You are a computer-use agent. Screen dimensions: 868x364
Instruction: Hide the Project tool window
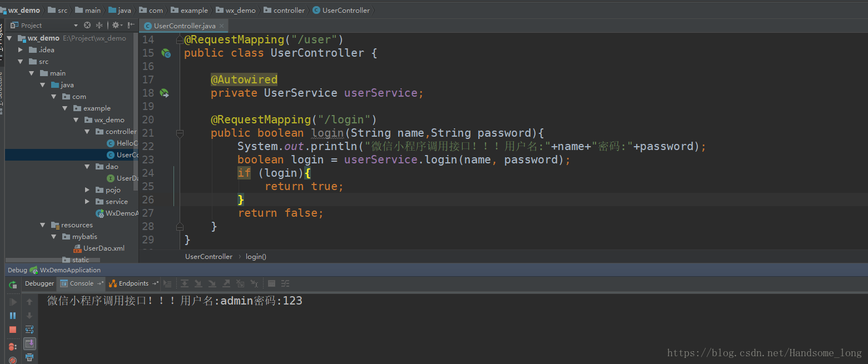(131, 25)
